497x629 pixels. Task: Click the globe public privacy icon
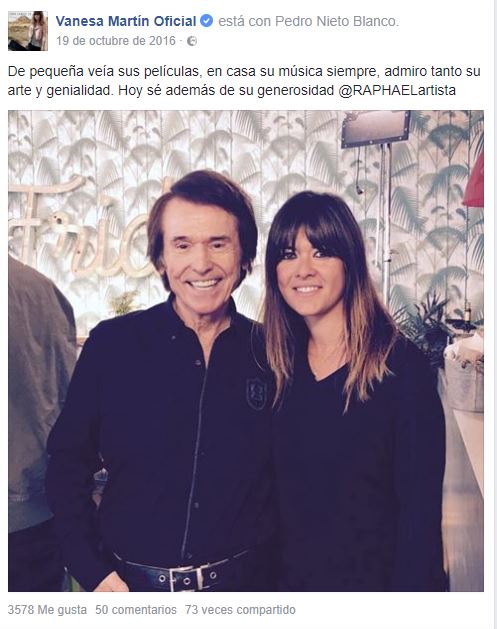point(192,41)
